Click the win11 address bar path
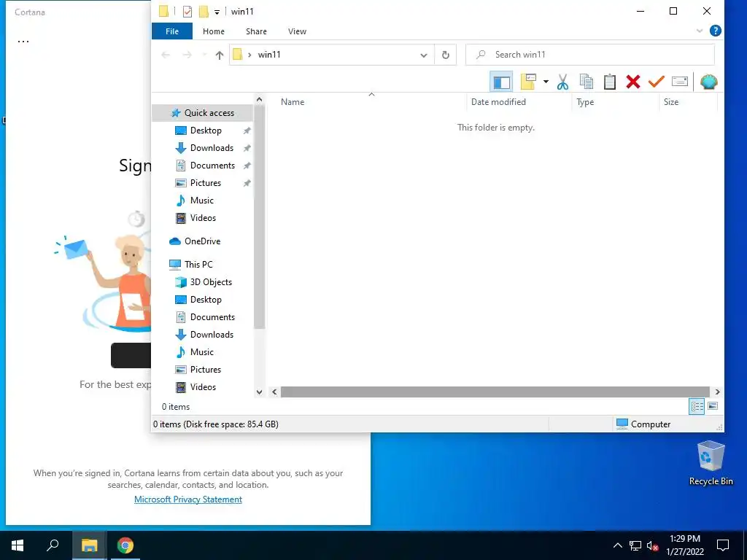This screenshot has width=747, height=560. tap(269, 55)
